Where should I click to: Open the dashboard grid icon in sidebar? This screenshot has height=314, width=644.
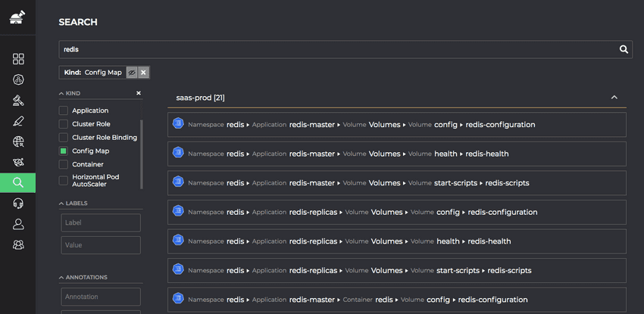tap(18, 59)
